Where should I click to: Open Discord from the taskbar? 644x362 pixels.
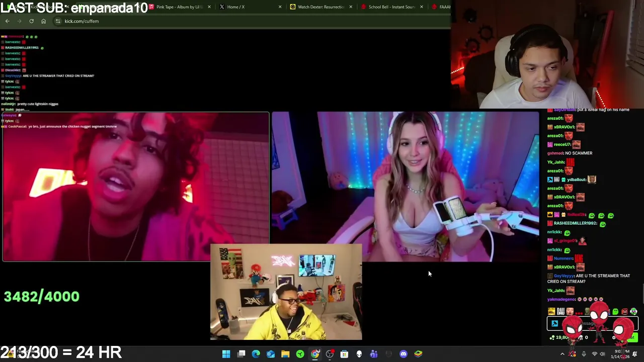click(403, 354)
